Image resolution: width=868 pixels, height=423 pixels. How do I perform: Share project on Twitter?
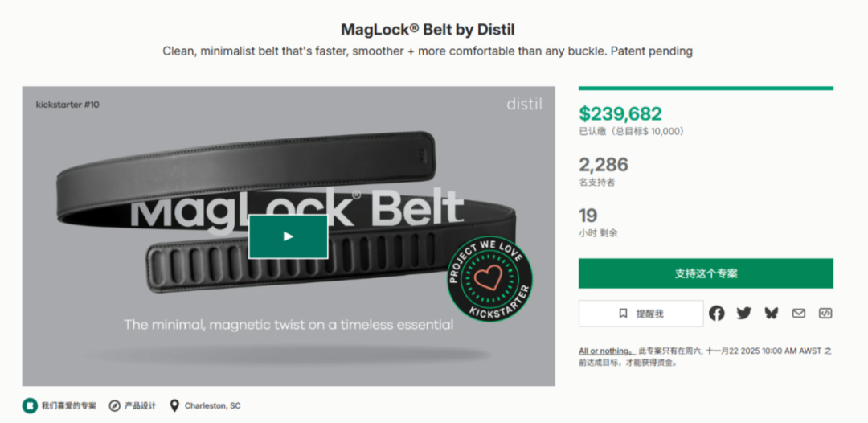[x=743, y=314]
